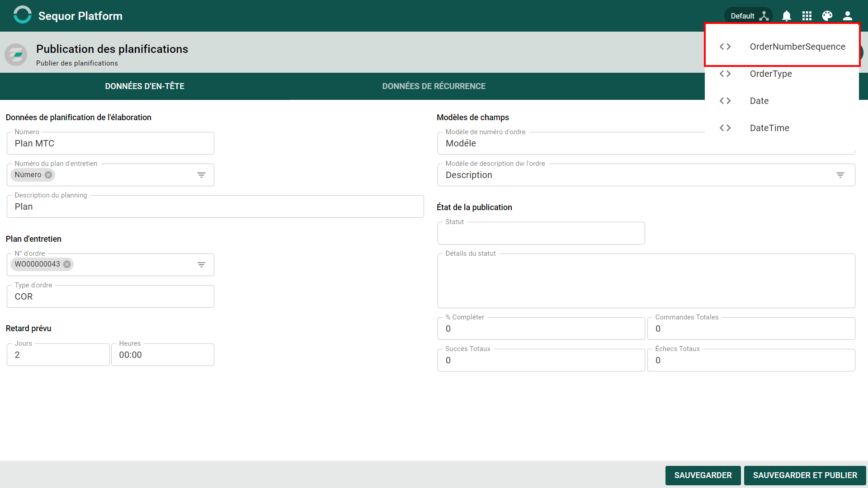This screenshot has height=488, width=868.
Task: Edit the Heures delay field
Action: click(x=163, y=355)
